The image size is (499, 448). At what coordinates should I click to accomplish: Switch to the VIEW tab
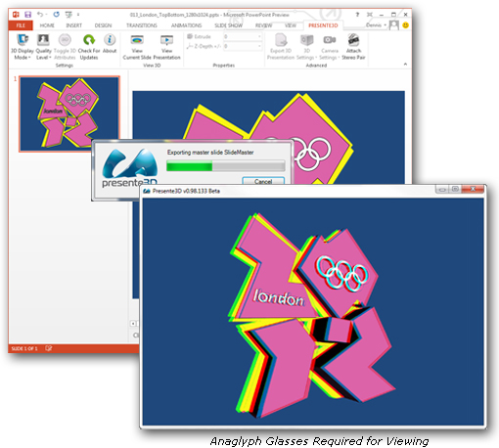point(291,25)
